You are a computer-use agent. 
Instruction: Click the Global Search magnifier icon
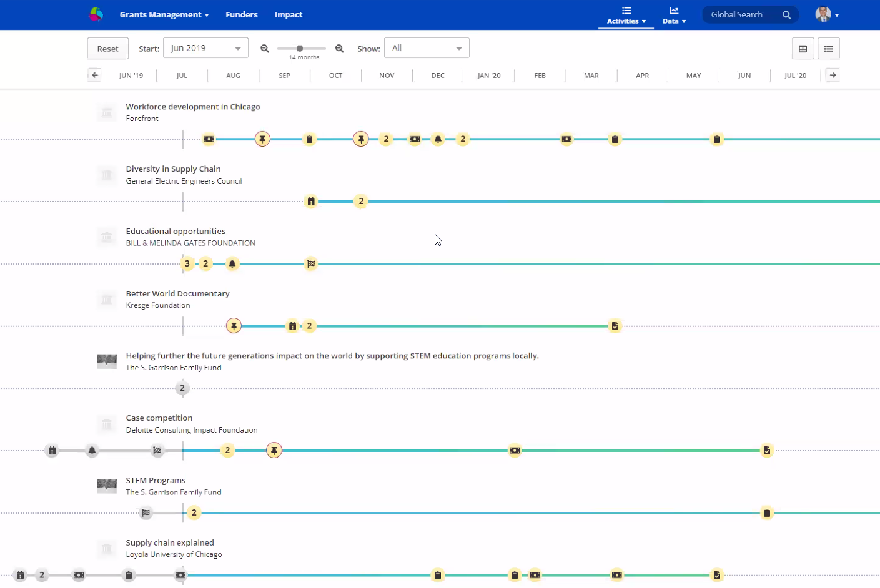[x=786, y=15]
